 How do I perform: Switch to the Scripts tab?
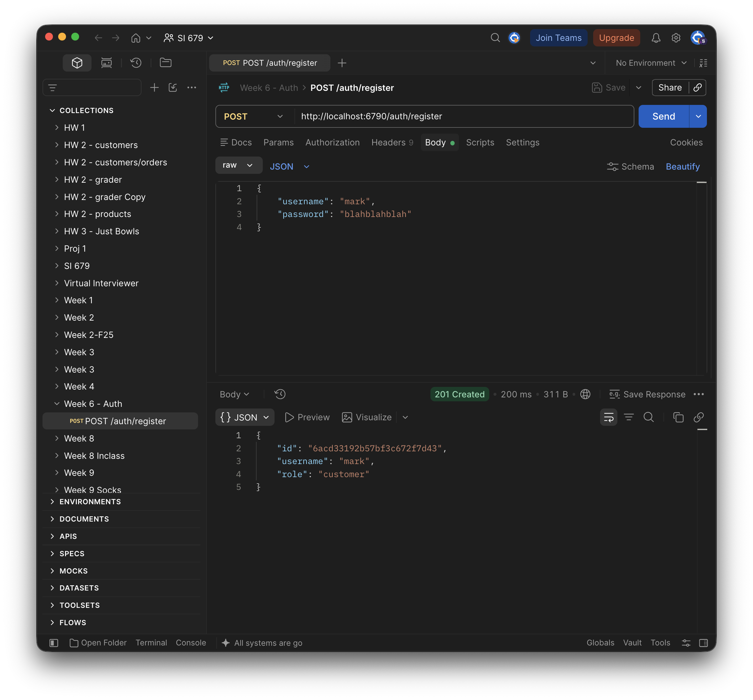tap(480, 142)
